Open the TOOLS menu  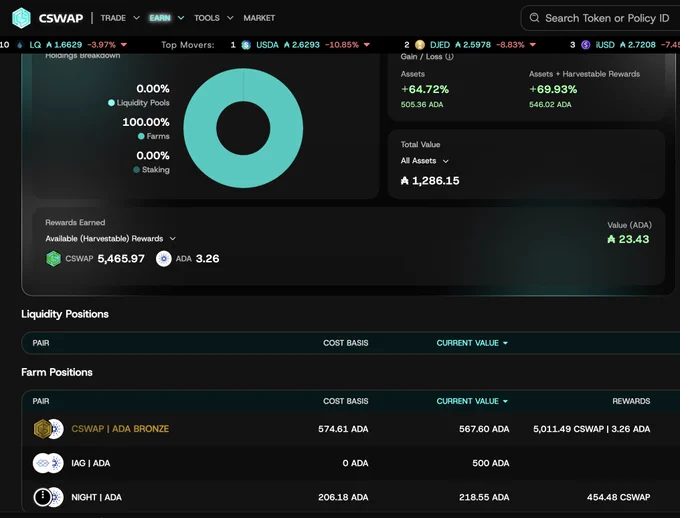pos(207,18)
